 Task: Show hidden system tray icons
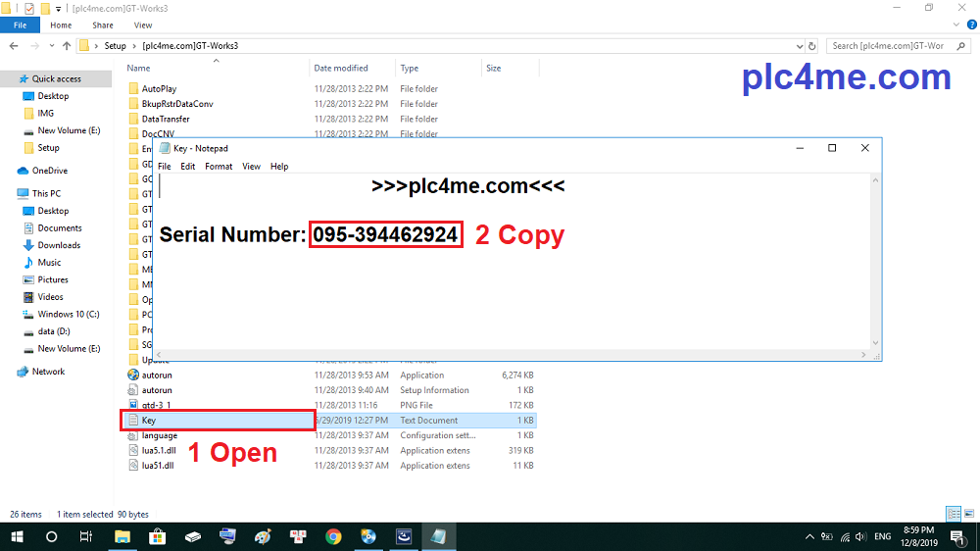[x=809, y=536]
